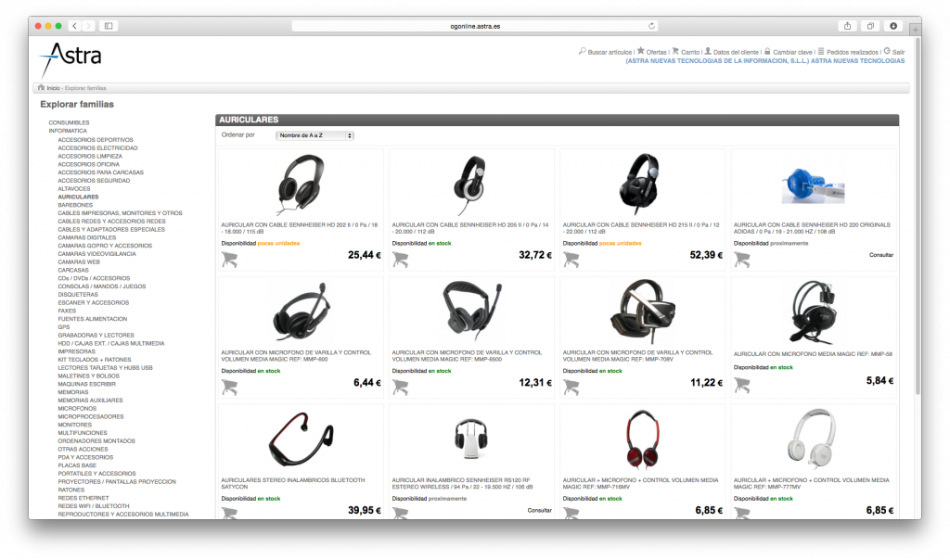Open Datos del cliente
This screenshot has width=950, height=560.
pyautogui.click(x=736, y=53)
